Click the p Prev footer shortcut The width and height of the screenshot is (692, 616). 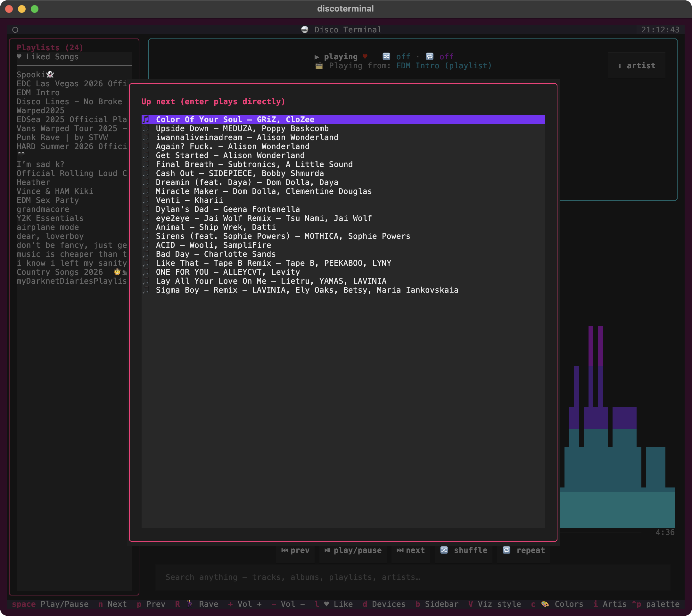coord(151,604)
